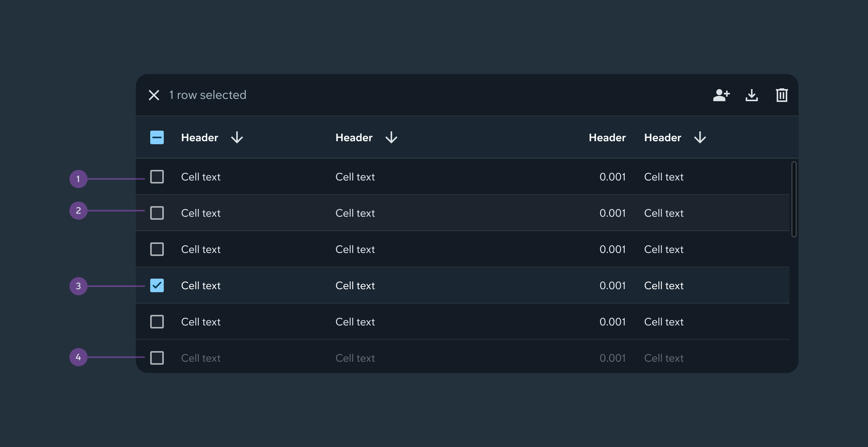Click the trash delete icon

click(x=781, y=95)
